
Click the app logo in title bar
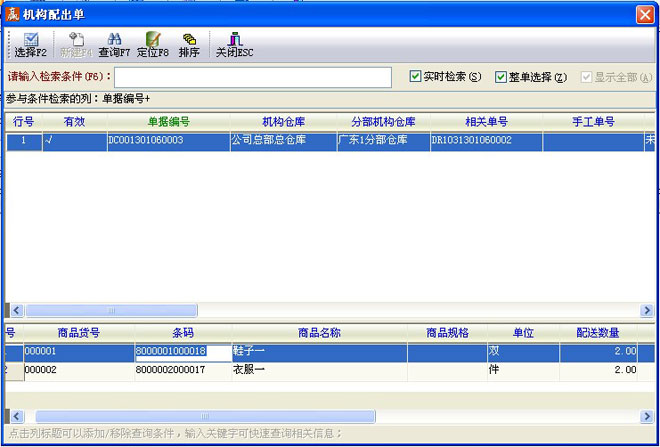pos(13,14)
